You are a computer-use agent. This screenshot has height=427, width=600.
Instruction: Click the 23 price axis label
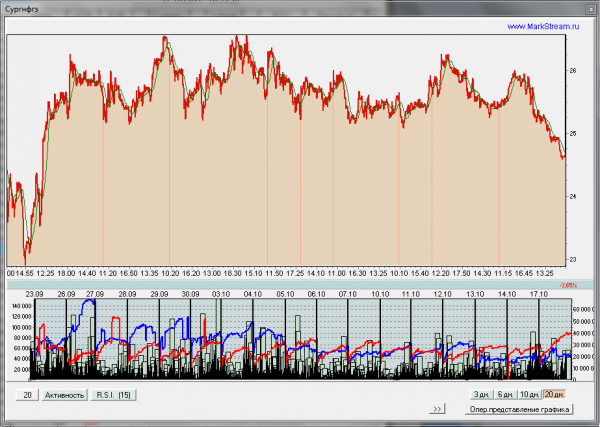coord(573,259)
